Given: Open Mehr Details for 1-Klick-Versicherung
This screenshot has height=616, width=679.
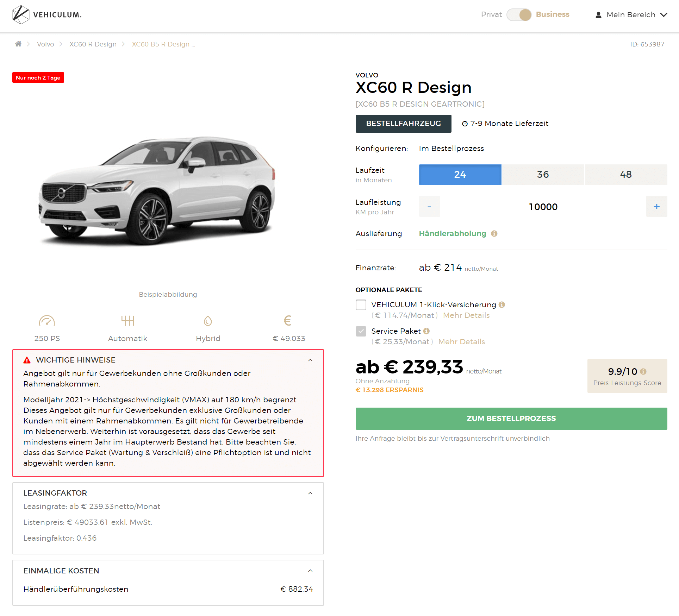Looking at the screenshot, I should [x=466, y=315].
